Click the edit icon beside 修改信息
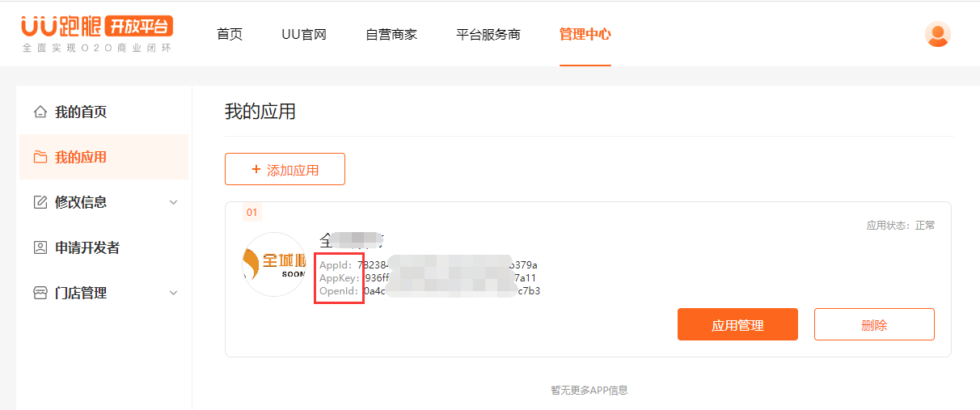The height and width of the screenshot is (410, 980). tap(40, 202)
